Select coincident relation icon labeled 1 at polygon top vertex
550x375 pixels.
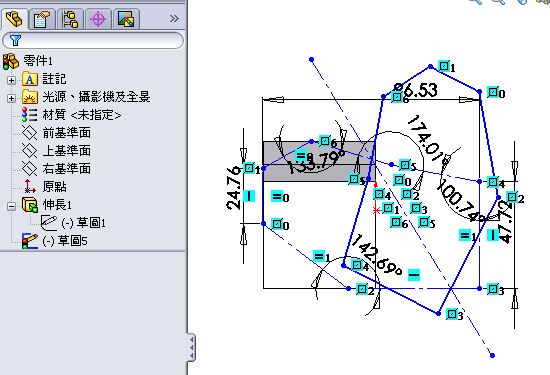[x=444, y=66]
